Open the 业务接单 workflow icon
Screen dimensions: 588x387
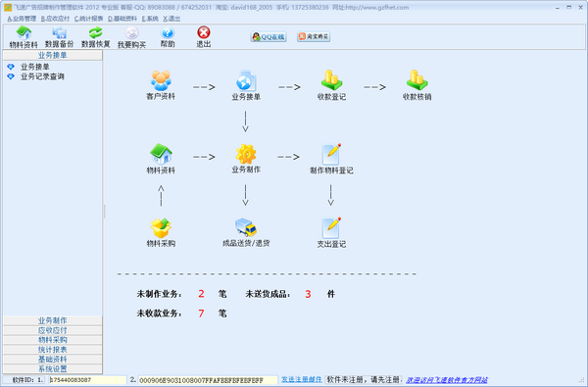[246, 85]
